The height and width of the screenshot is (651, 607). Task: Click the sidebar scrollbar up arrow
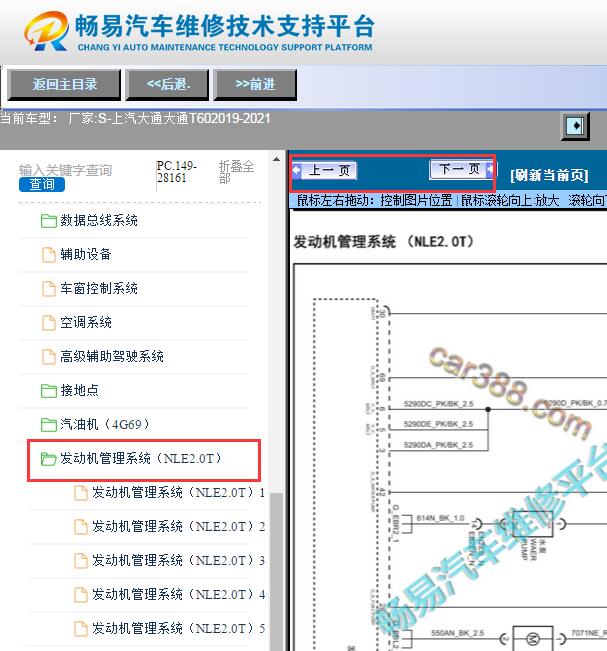point(277,159)
